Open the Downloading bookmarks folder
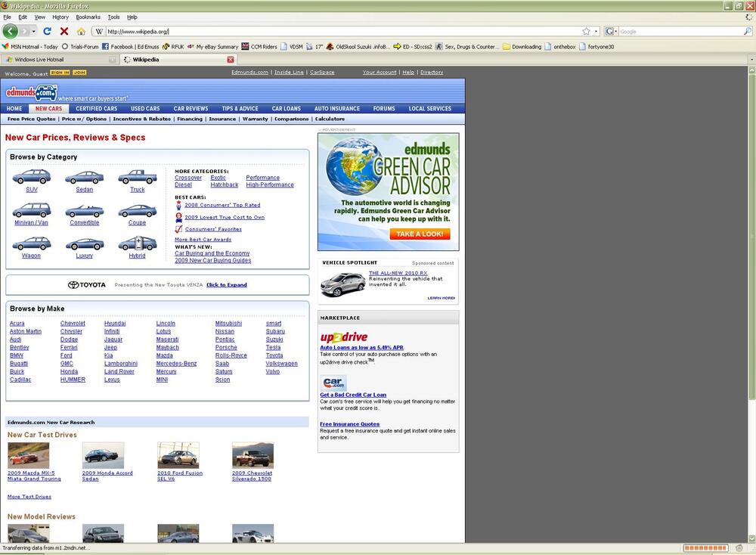 click(x=522, y=47)
